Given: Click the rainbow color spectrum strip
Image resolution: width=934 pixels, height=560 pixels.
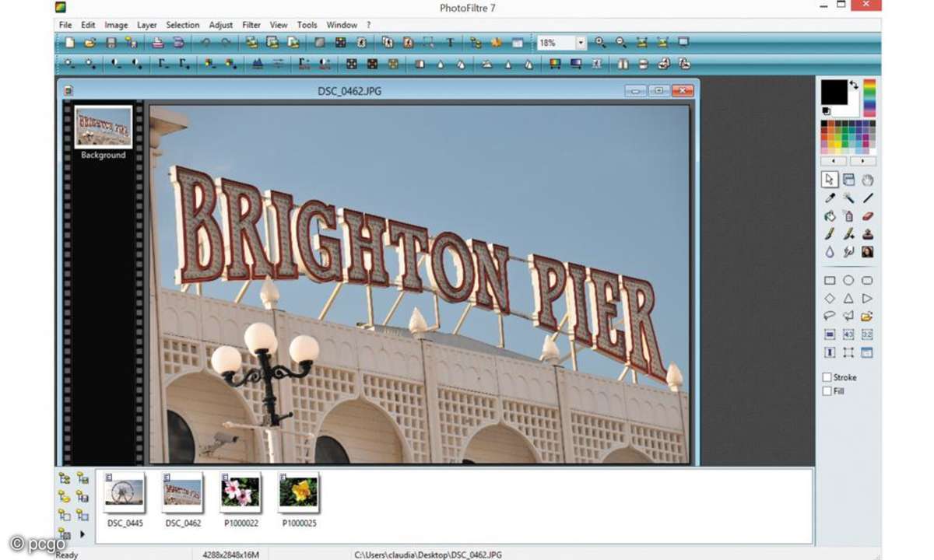Looking at the screenshot, I should (x=869, y=98).
